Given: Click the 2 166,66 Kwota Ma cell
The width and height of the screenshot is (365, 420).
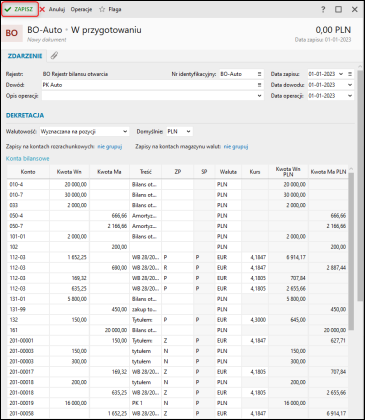Looking at the screenshot, I should click(109, 226).
